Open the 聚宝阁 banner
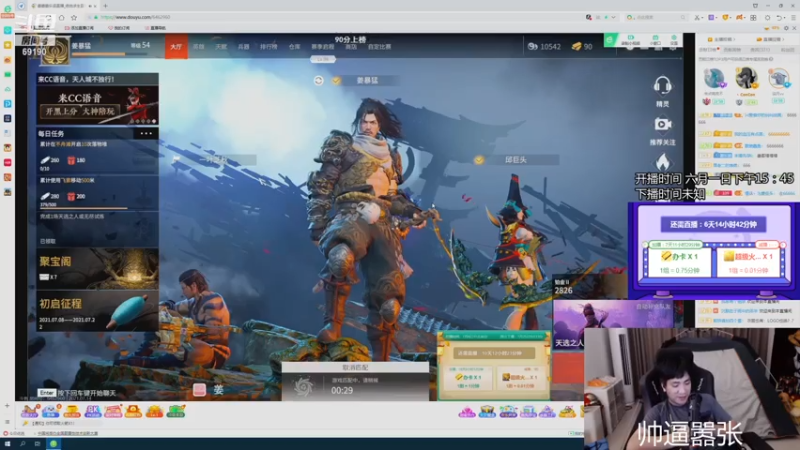Image resolution: width=800 pixels, height=450 pixels. pos(97,269)
